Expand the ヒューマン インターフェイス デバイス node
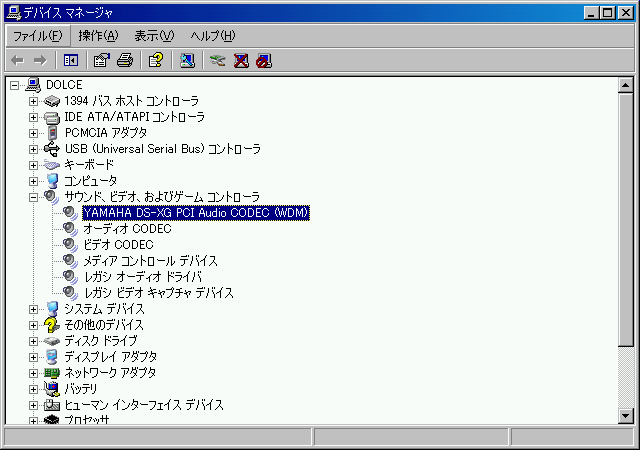640x450 pixels. [33, 405]
